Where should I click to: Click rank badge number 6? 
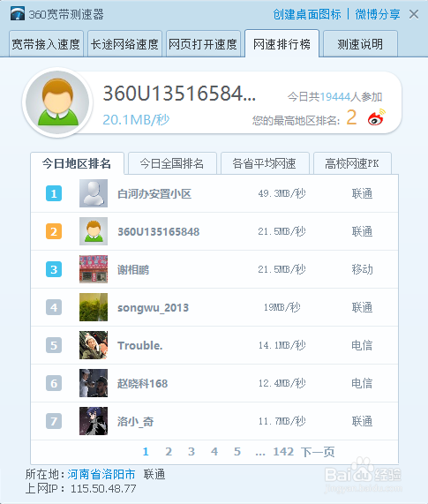[54, 383]
